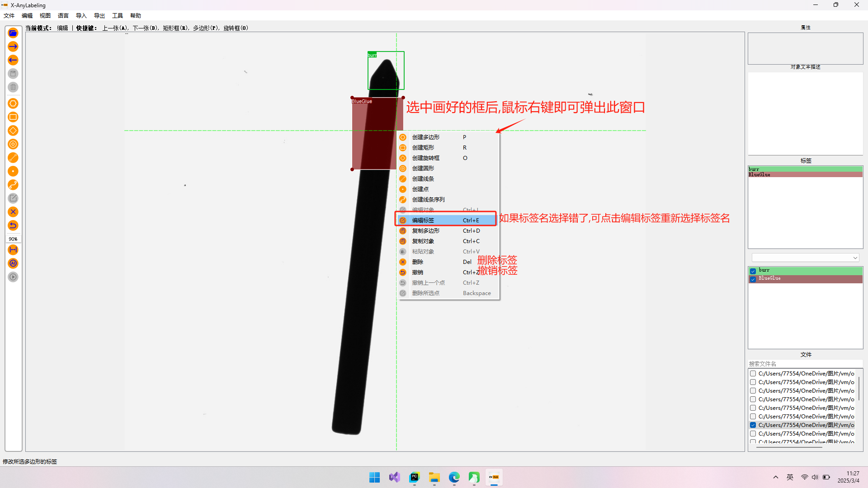868x488 pixels.
Task: Click fit-width icon in left toolbar
Action: click(x=13, y=250)
